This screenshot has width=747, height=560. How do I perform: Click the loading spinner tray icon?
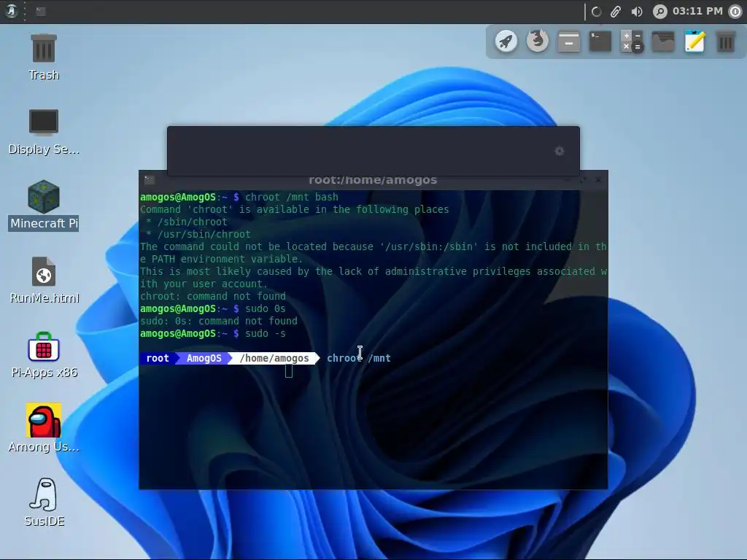click(x=596, y=12)
